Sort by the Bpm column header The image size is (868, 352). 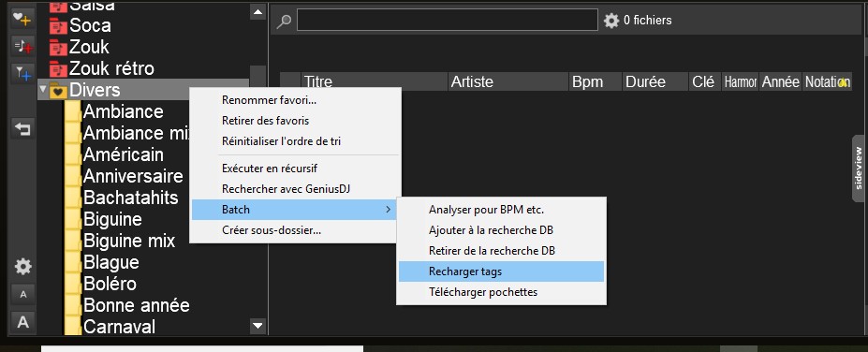tap(596, 81)
